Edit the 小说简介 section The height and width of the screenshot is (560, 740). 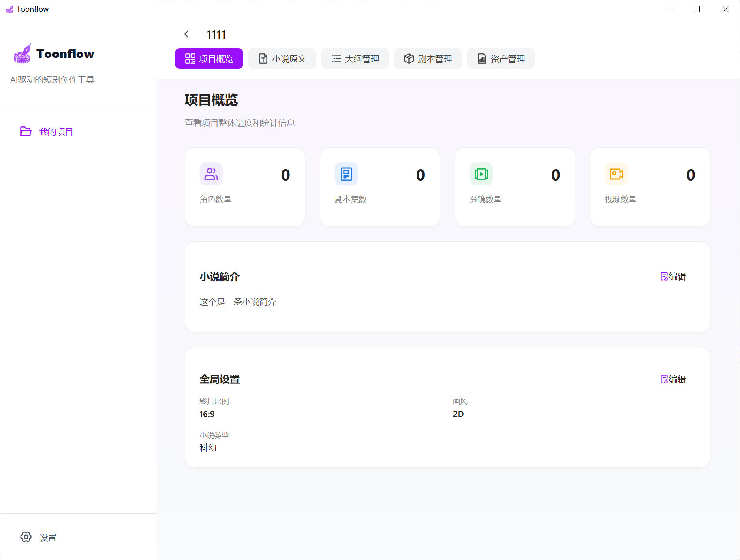pyautogui.click(x=673, y=277)
